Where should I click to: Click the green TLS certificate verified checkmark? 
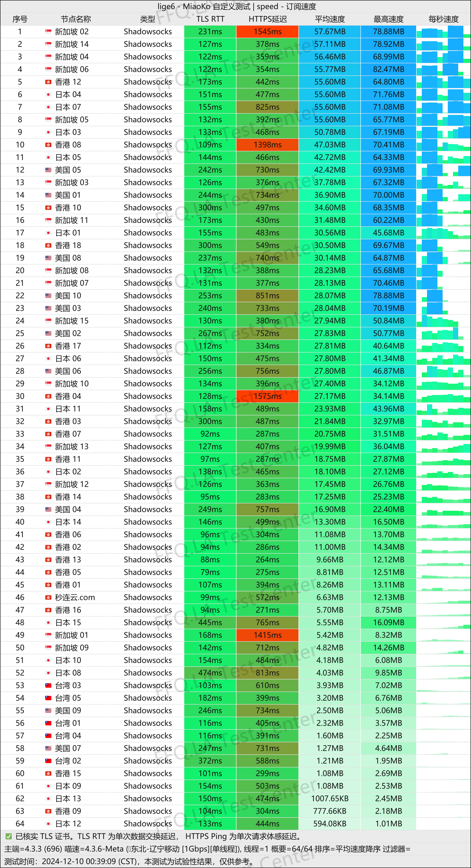pos(9,837)
